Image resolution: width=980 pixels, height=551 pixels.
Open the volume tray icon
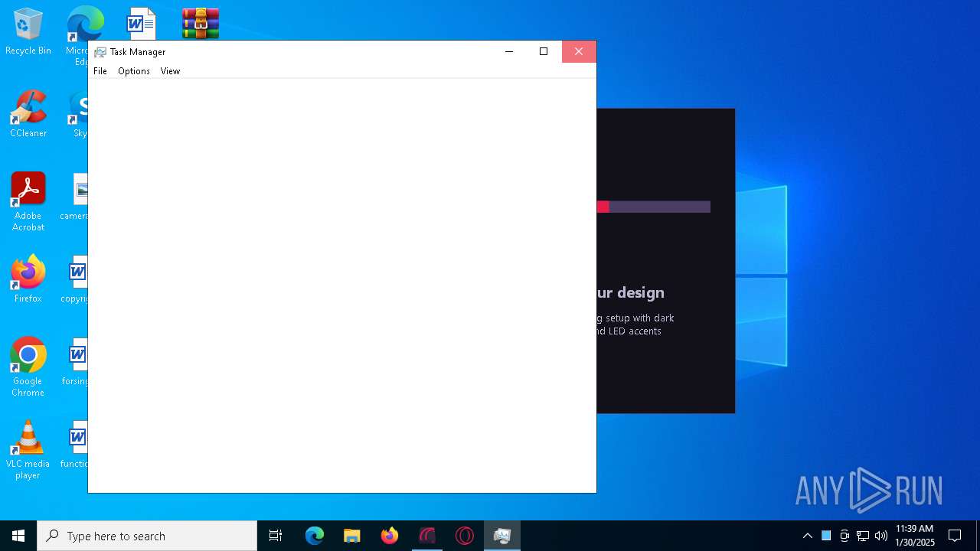point(881,536)
